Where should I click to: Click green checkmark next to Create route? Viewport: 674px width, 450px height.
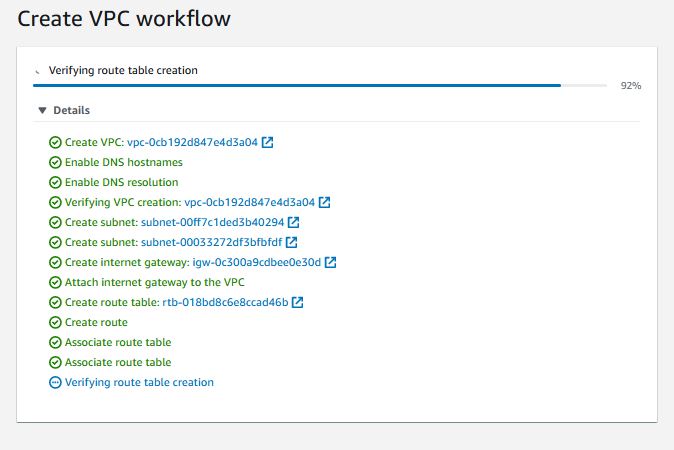pos(55,322)
